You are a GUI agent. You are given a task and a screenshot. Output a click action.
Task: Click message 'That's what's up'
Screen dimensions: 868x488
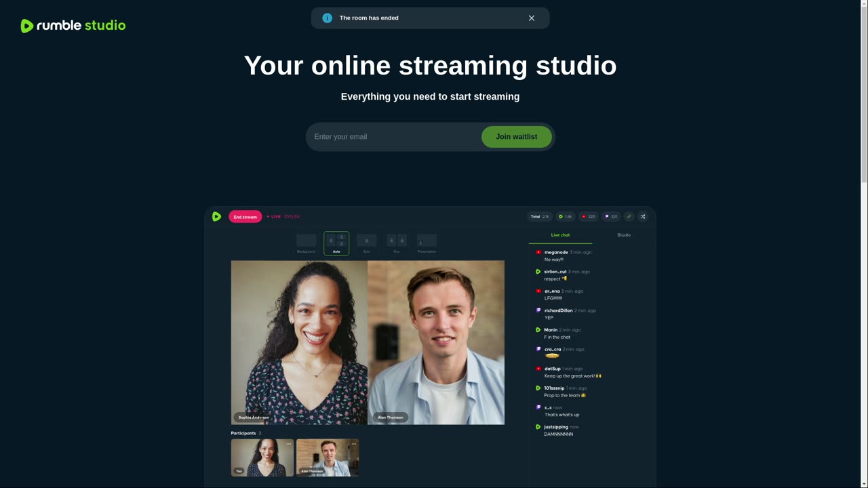pos(562,415)
